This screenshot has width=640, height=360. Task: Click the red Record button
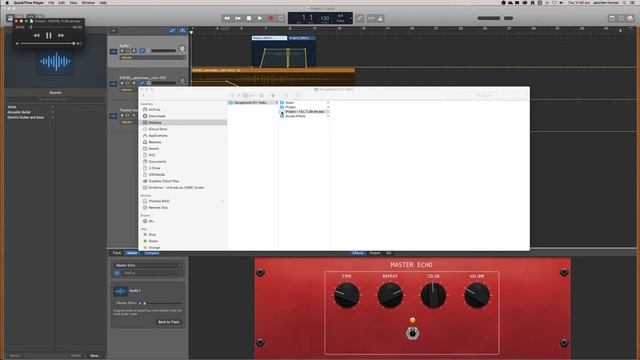[270, 18]
